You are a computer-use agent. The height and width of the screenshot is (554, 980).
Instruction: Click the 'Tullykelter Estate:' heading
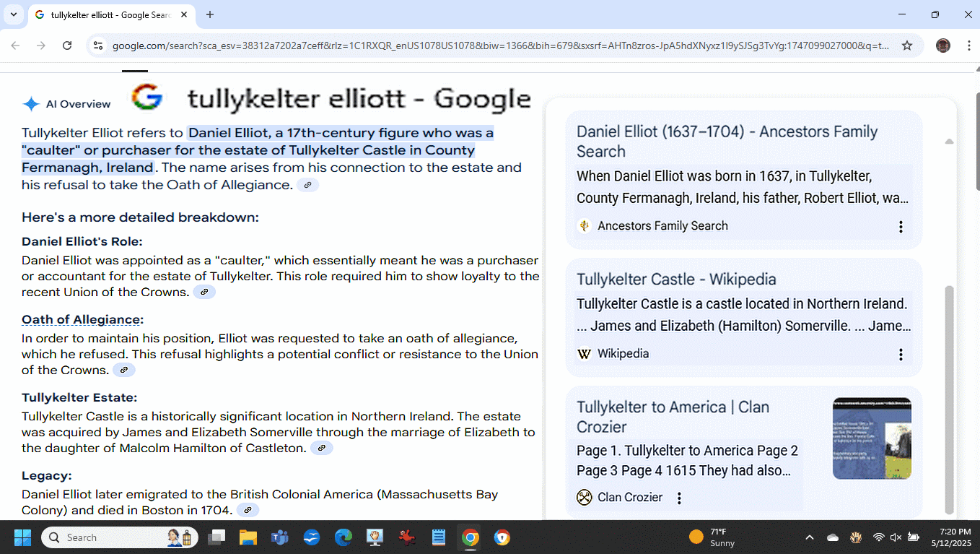[79, 397]
